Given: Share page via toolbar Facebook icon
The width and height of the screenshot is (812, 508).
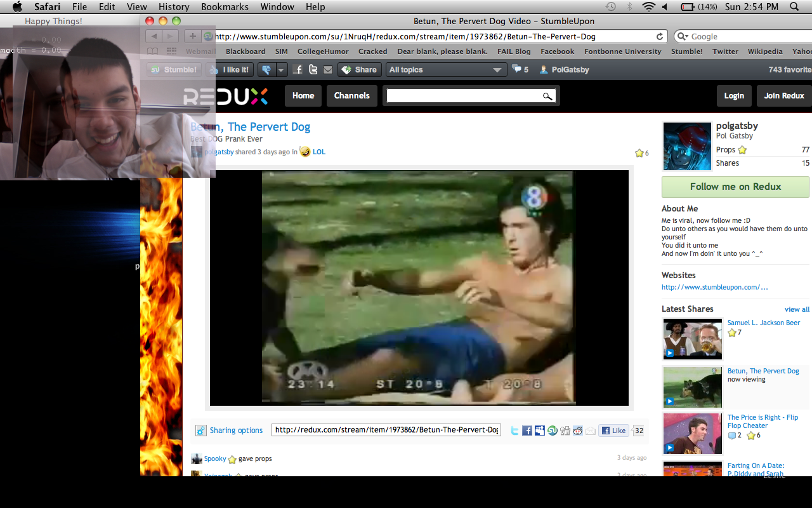Looking at the screenshot, I should coord(298,70).
